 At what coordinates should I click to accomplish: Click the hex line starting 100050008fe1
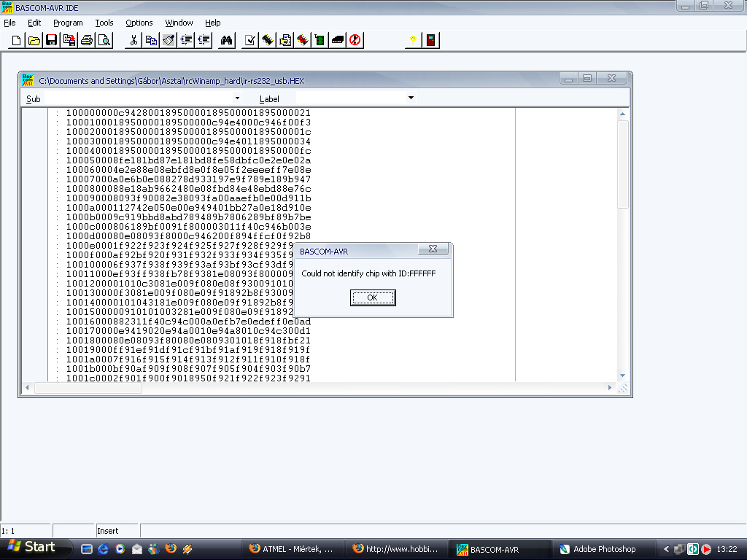[188, 160]
